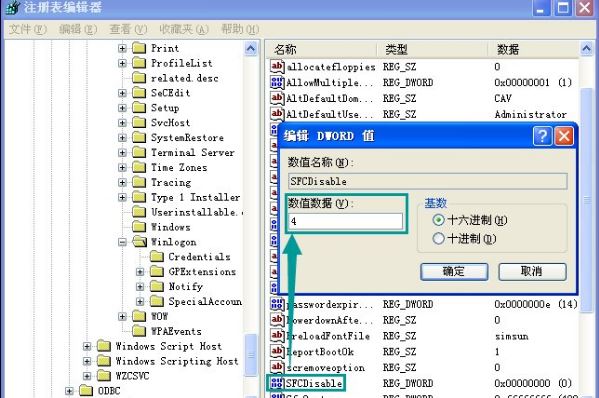Cancel with the 取消 button
Image resolution: width=599 pixels, height=398 pixels.
tap(532, 272)
